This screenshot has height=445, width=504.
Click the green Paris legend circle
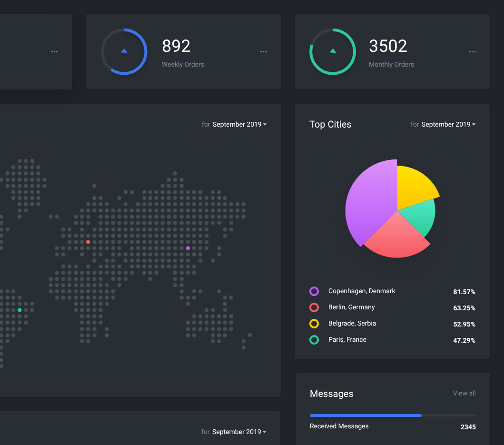(314, 340)
